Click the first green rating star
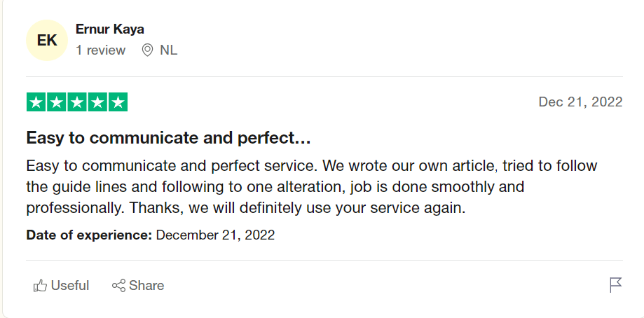 [36, 102]
